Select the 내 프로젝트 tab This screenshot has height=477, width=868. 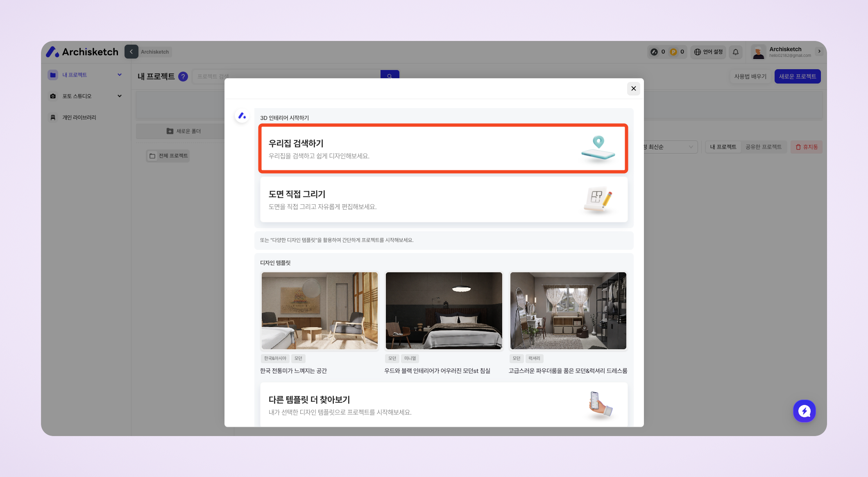click(x=723, y=147)
